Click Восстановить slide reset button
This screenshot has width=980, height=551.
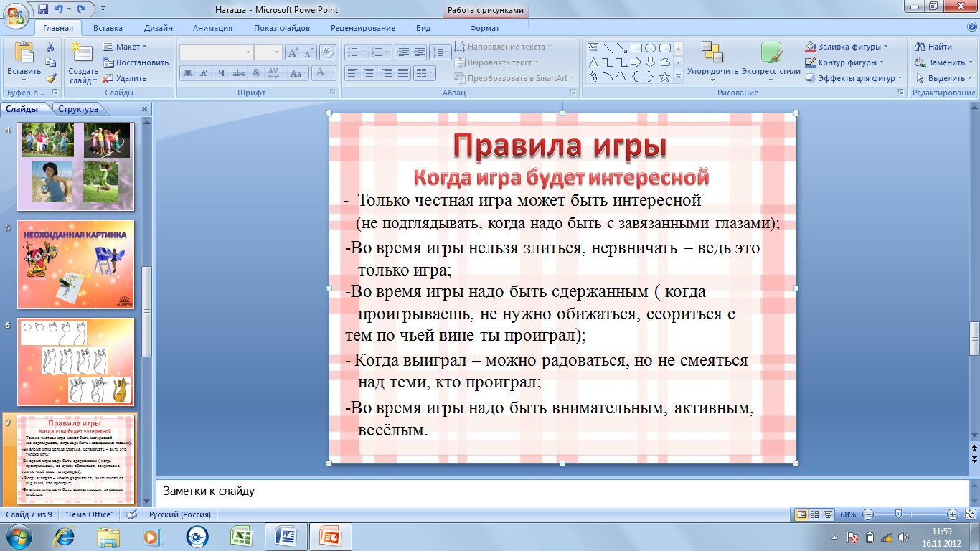(136, 62)
